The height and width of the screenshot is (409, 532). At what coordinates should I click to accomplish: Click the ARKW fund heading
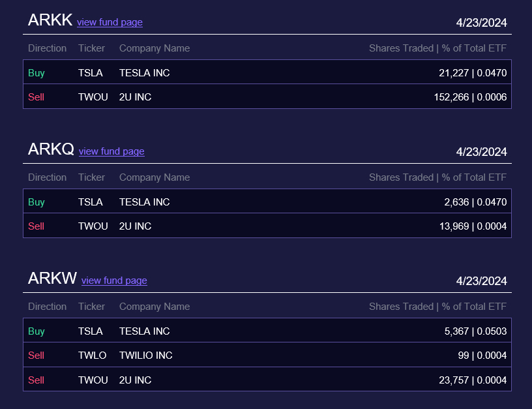click(x=52, y=279)
